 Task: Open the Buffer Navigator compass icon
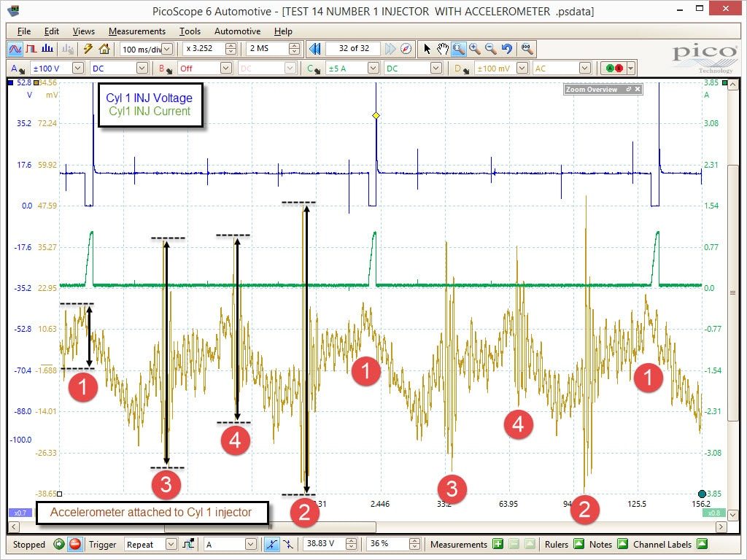406,49
